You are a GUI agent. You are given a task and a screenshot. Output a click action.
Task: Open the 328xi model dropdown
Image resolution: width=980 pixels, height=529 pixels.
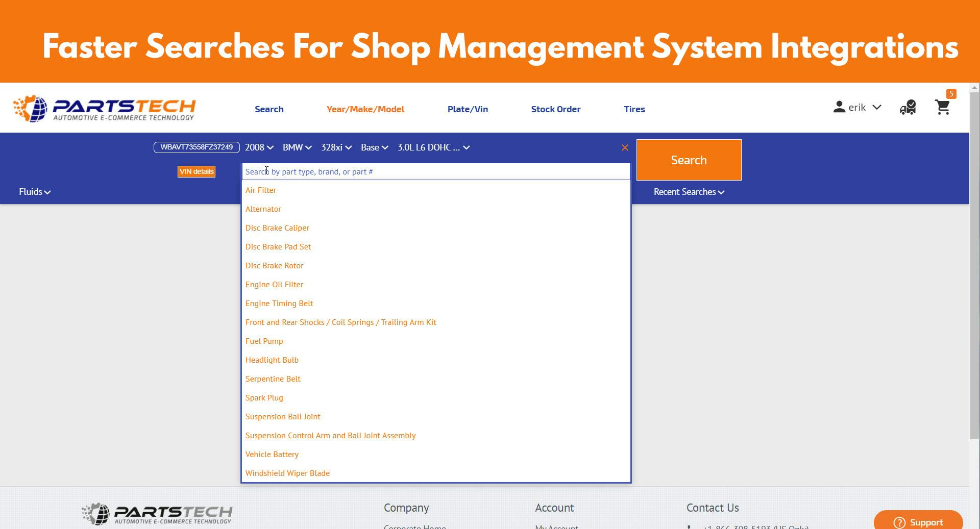point(336,147)
